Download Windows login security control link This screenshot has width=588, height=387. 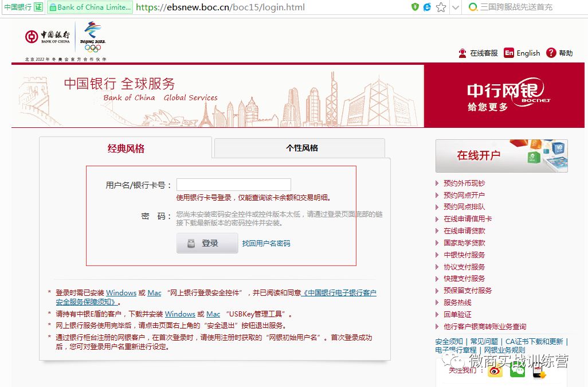[x=121, y=292]
